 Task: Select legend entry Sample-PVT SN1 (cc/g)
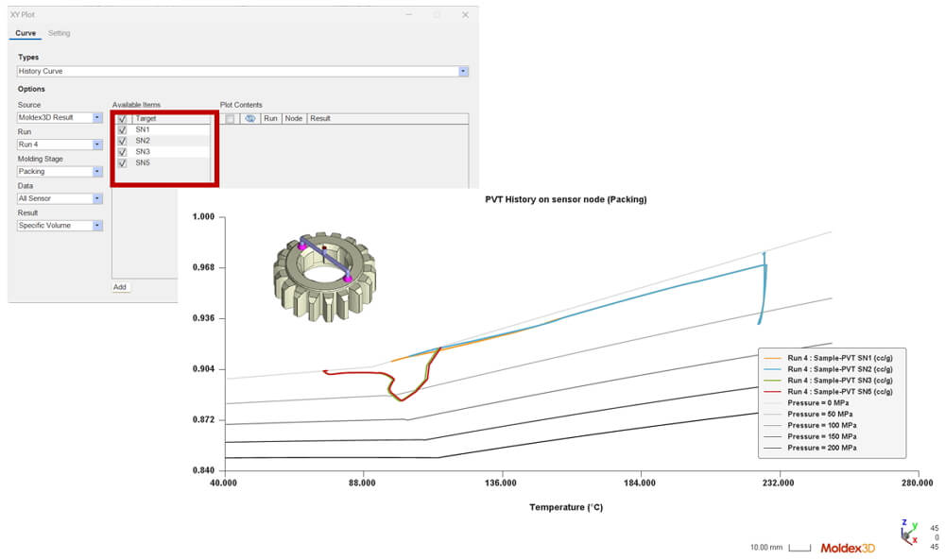(839, 358)
